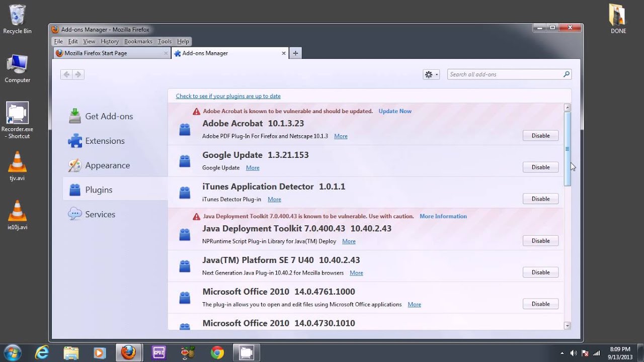
Task: Disable the Google Update plugin
Action: pyautogui.click(x=541, y=167)
